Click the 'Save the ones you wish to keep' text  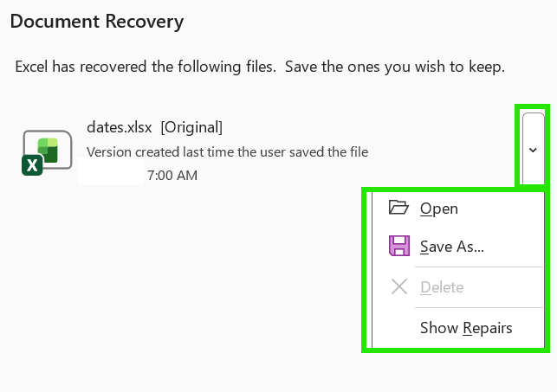[x=395, y=67]
